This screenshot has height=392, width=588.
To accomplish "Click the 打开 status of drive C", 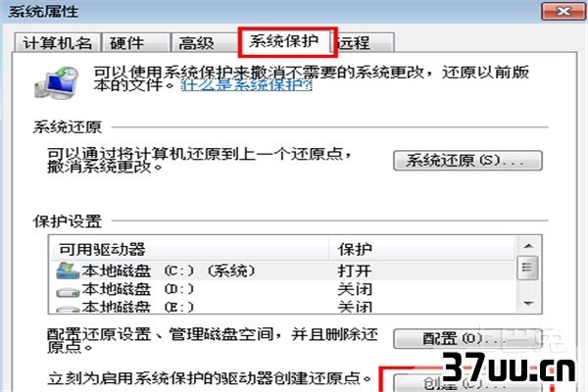I will (x=355, y=270).
